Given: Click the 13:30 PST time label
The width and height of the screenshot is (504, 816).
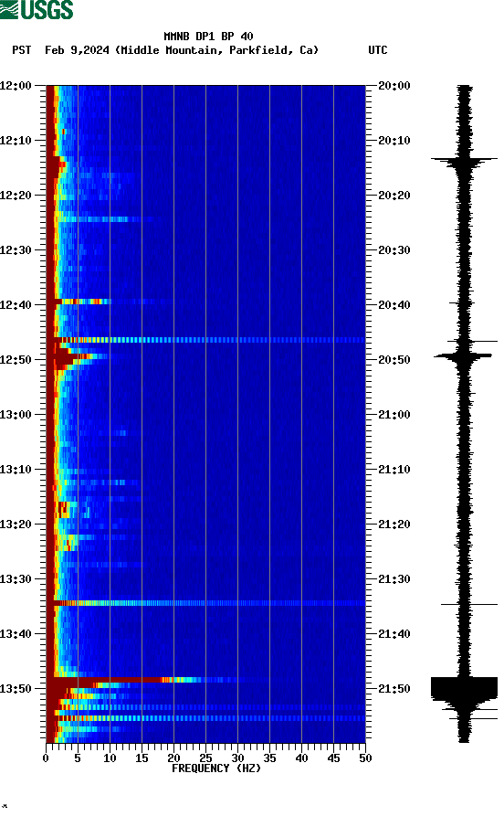Looking at the screenshot, I should (16, 579).
